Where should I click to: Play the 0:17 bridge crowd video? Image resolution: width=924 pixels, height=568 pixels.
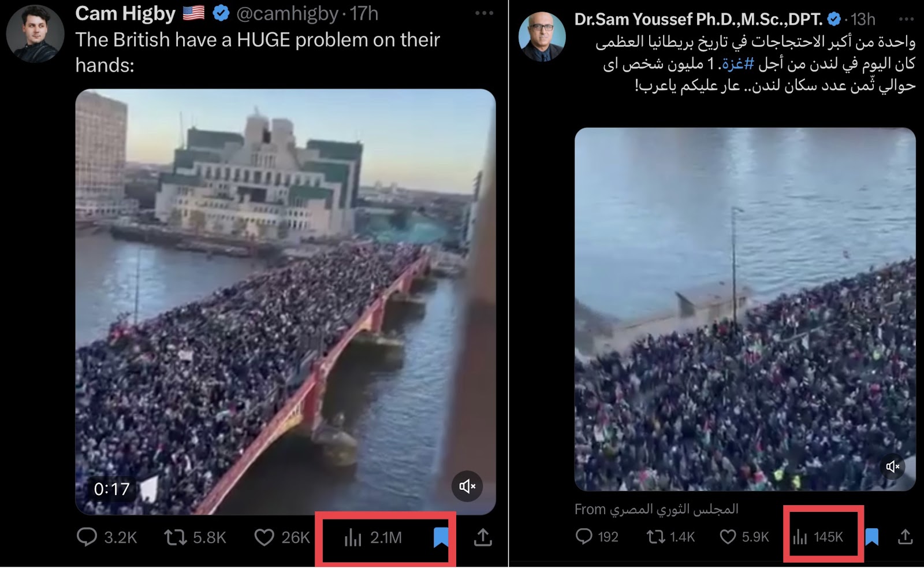[x=285, y=302]
